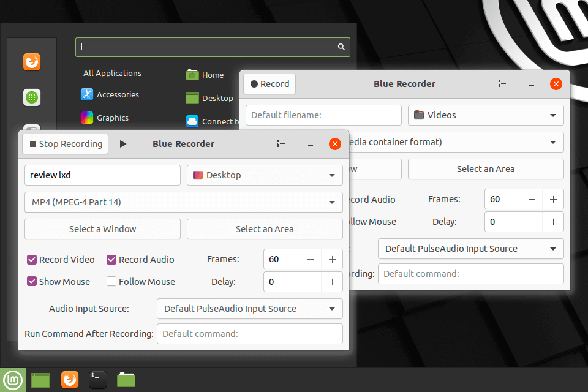Viewport: 588px width, 392px height.
Task: Expand media container format dropdown in back window
Action: click(456, 142)
